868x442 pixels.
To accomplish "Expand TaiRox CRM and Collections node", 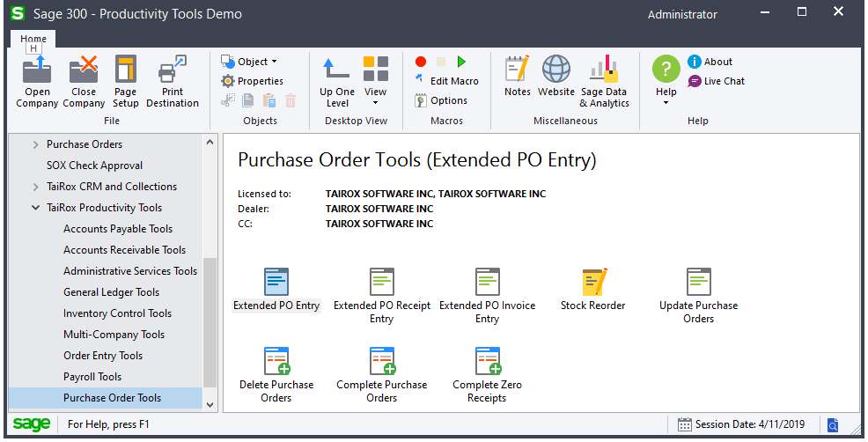I will [35, 188].
